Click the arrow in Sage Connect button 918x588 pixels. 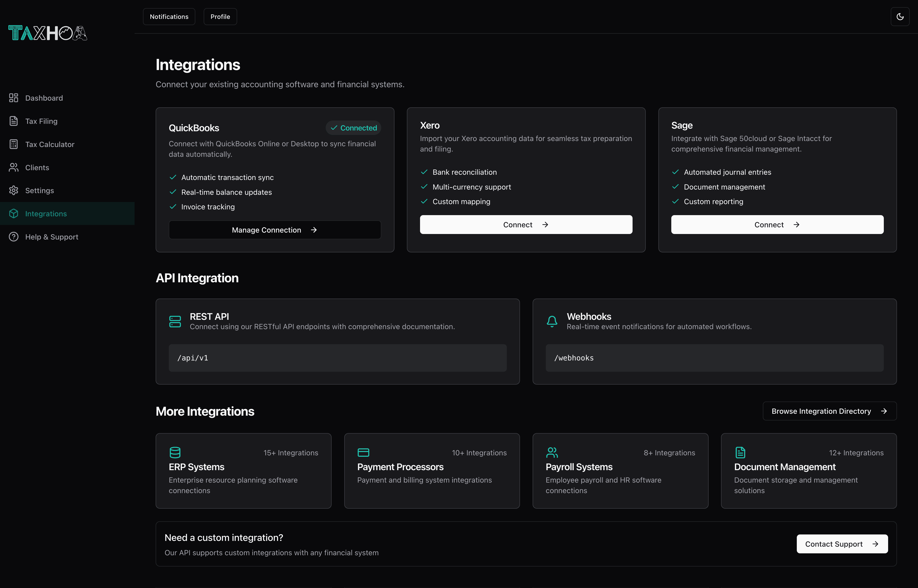coord(796,224)
